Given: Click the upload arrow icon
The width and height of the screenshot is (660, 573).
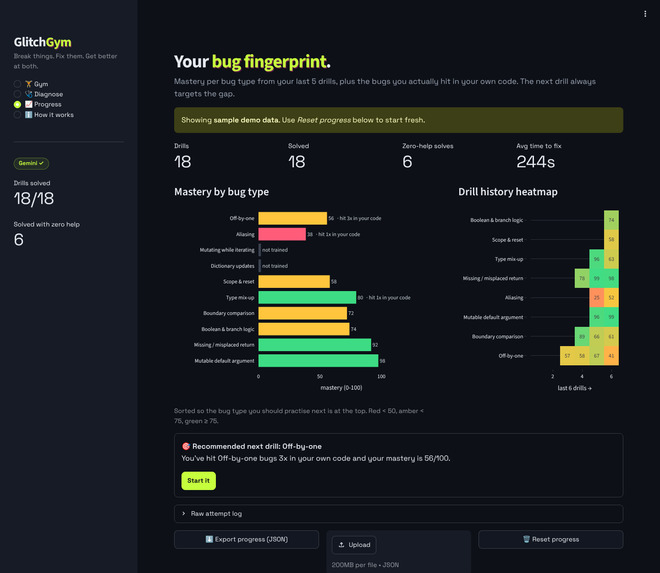Looking at the screenshot, I should (x=341, y=545).
